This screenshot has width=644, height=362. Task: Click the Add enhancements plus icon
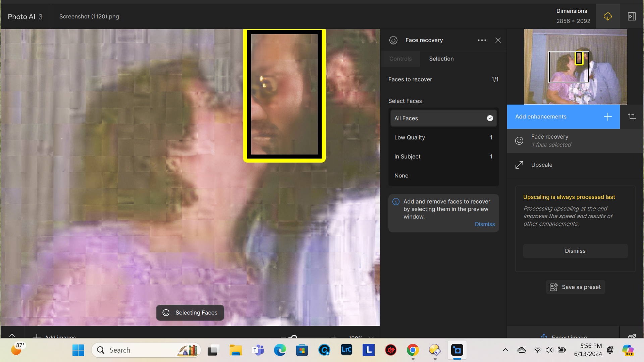pos(607,117)
